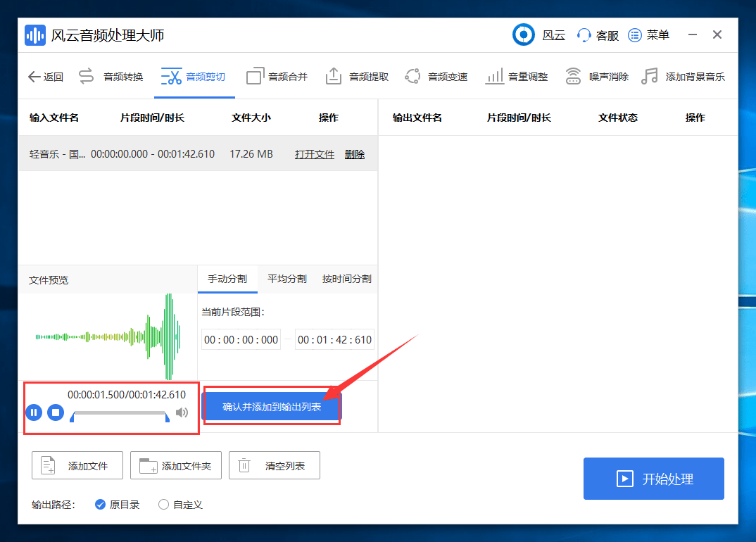Click the playback progress slider track
This screenshot has height=542, width=756.
120,412
